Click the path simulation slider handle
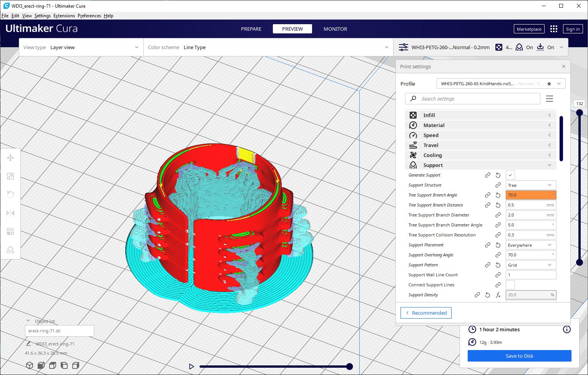Screen dimensions: 588x375 [x=349, y=367]
